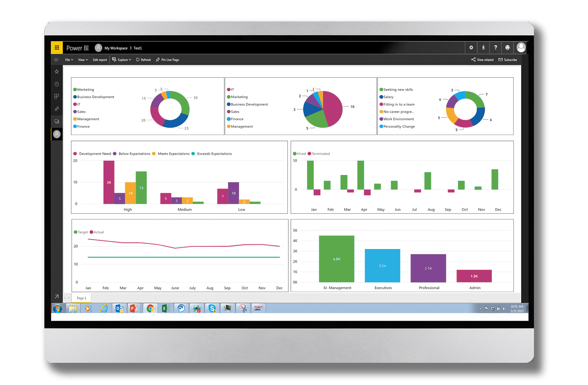The width and height of the screenshot is (588, 385).
Task: Click the Target legend item
Action: 81,232
